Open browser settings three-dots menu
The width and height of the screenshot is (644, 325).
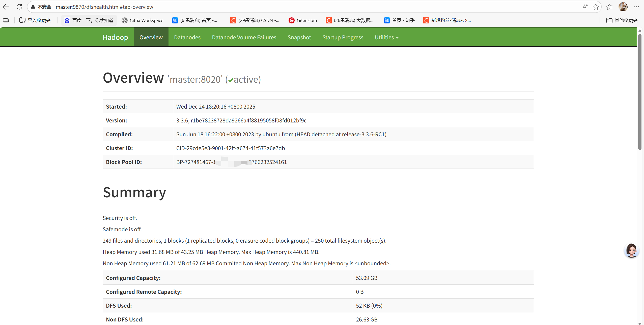click(x=636, y=7)
